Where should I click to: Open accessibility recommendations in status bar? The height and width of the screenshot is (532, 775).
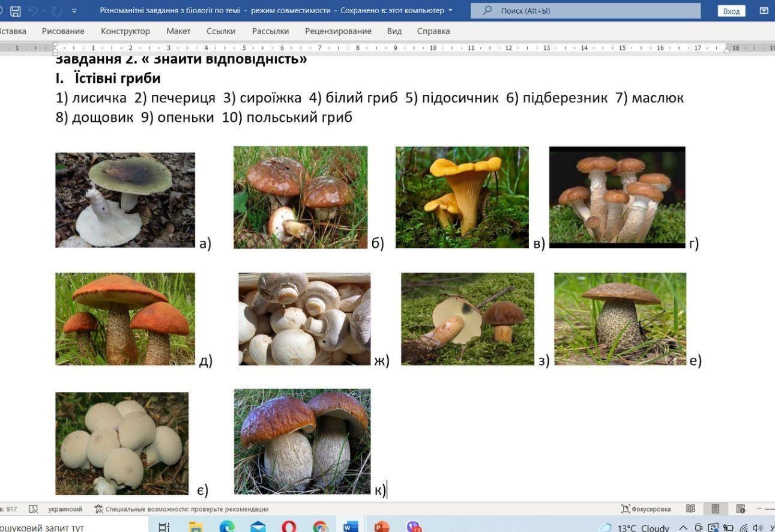tap(181, 509)
